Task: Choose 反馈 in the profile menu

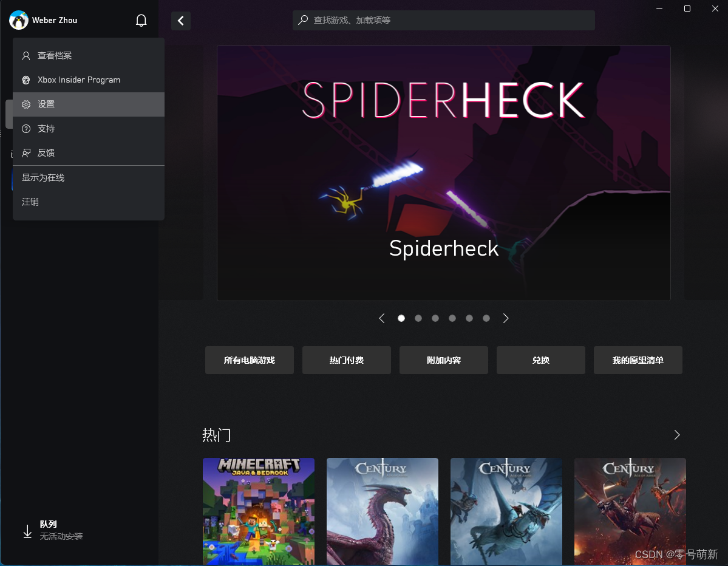Action: point(89,153)
